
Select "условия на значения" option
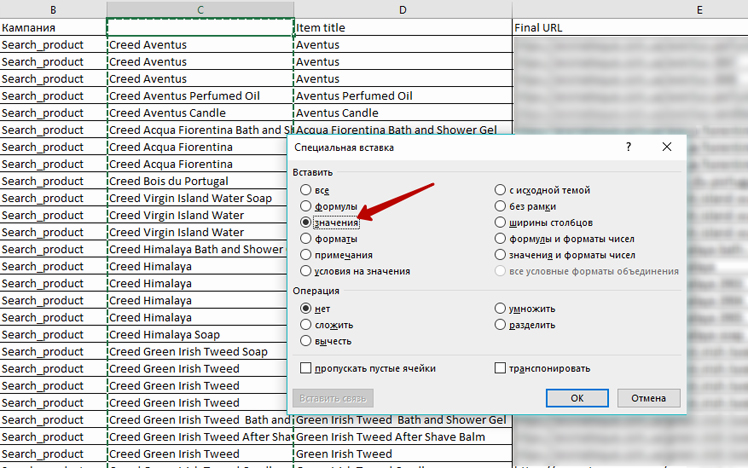pyautogui.click(x=306, y=271)
